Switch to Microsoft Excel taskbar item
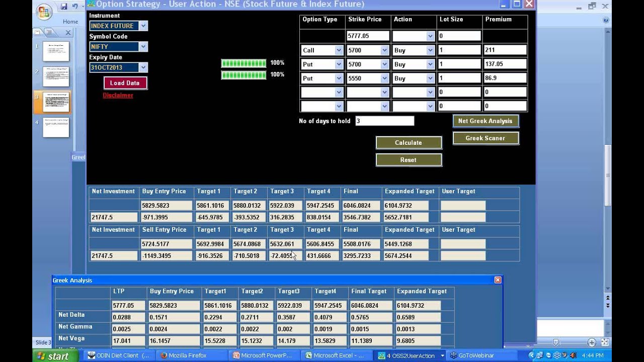The image size is (644, 362). click(x=336, y=355)
